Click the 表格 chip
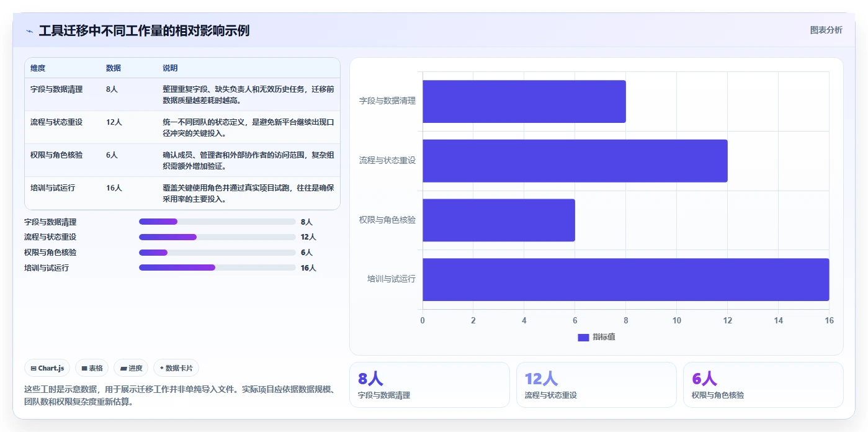Viewport: 868px width, 432px height. pyautogui.click(x=92, y=368)
